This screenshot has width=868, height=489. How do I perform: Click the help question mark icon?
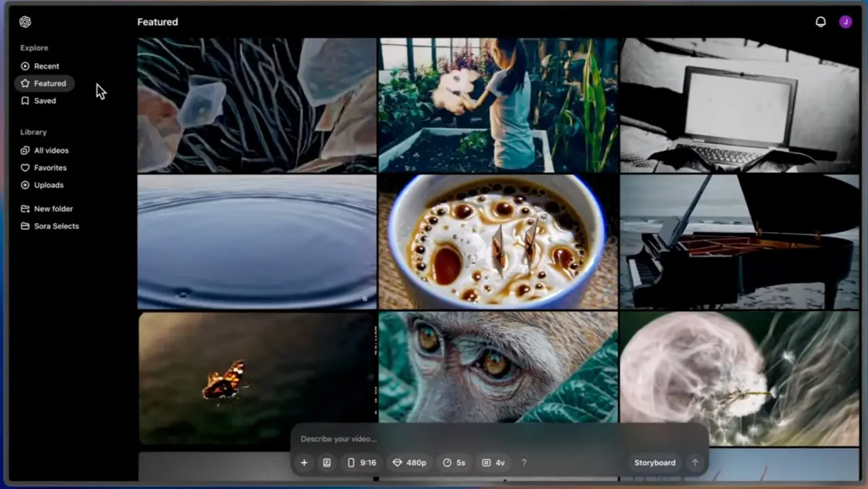(524, 463)
